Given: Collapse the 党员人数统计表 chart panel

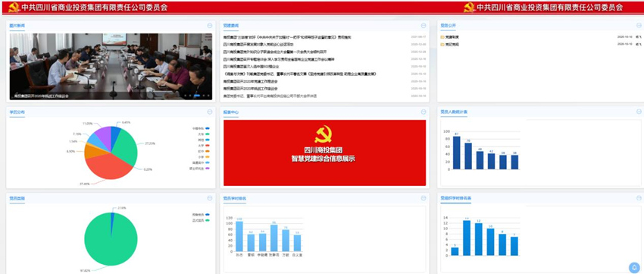Looking at the screenshot, I should pyautogui.click(x=639, y=112).
